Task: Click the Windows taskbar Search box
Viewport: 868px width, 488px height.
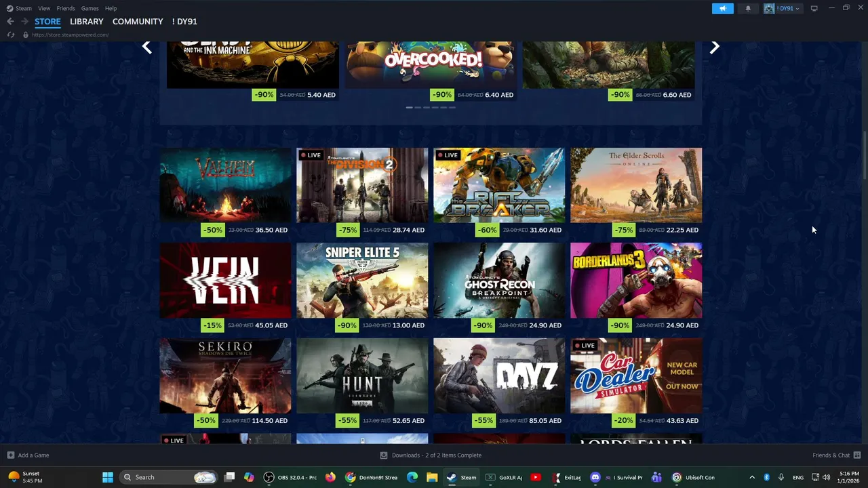Action: [168, 477]
